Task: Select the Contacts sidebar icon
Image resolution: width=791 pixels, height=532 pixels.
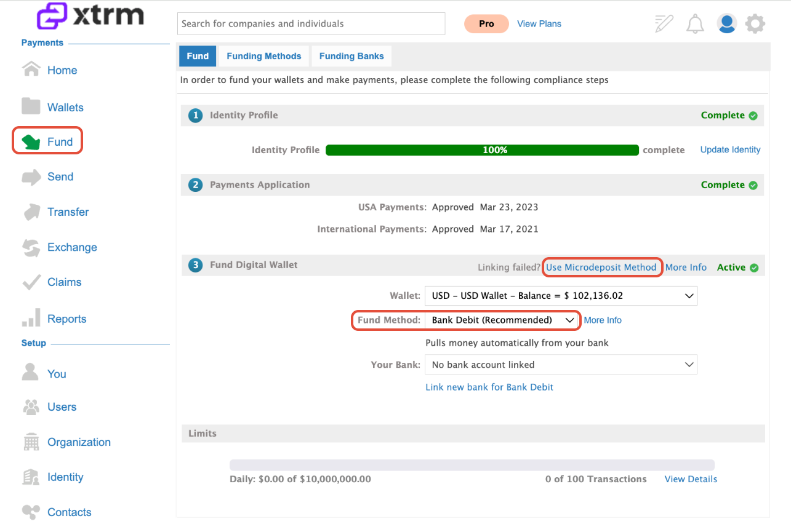Action: (31, 512)
